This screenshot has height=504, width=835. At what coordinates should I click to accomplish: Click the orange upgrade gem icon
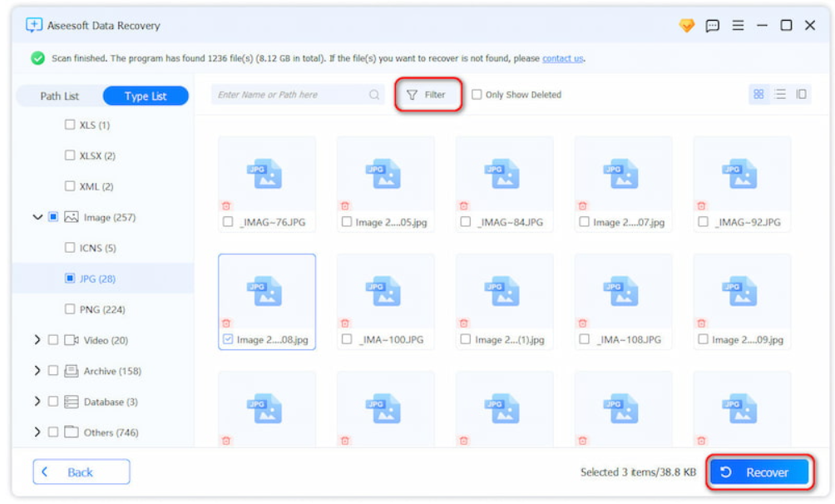[x=685, y=25]
